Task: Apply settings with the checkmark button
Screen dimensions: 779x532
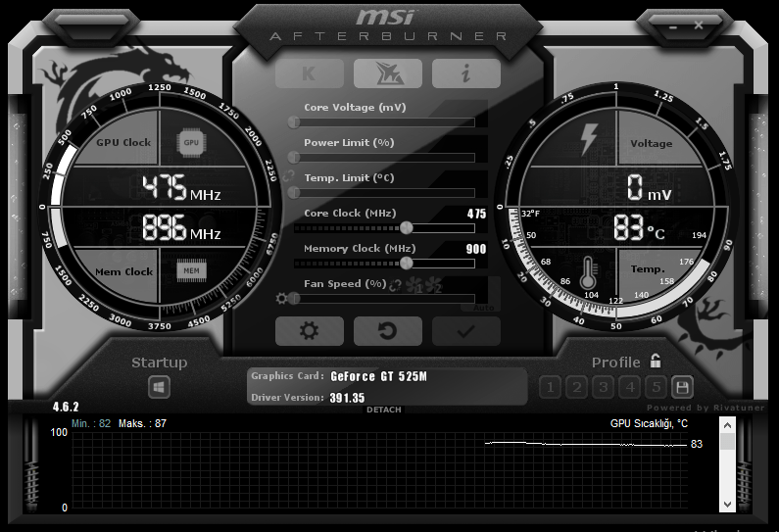Action: (x=466, y=331)
